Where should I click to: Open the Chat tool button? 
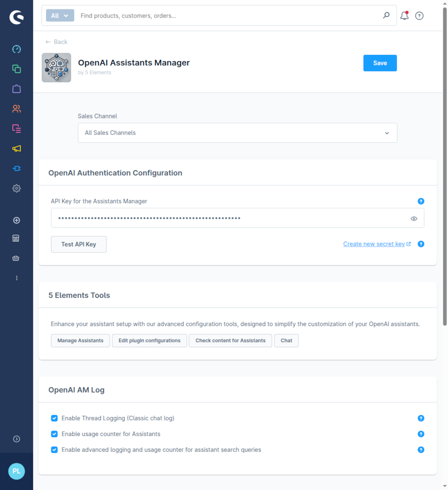[286, 341]
